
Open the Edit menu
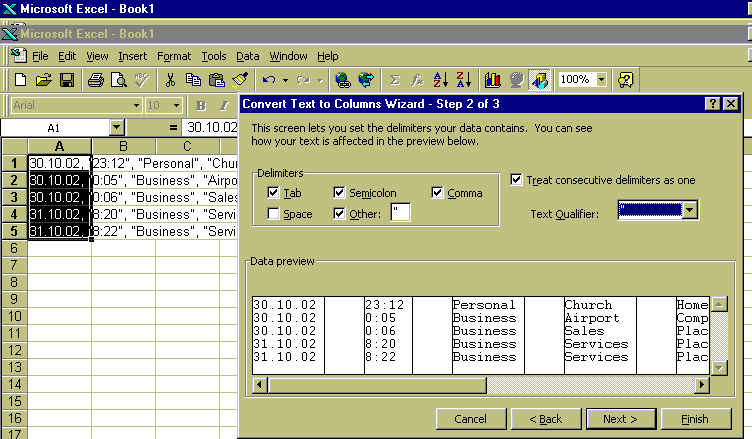[x=67, y=56]
